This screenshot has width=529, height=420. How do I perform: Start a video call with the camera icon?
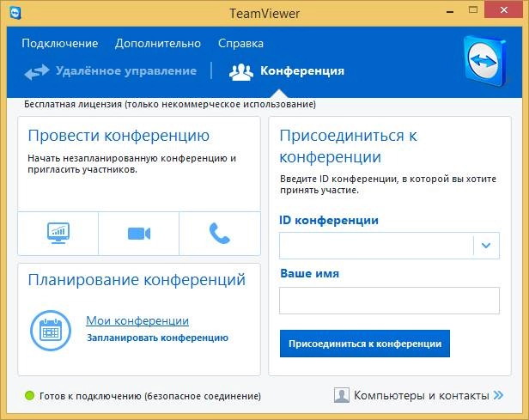[x=139, y=234]
